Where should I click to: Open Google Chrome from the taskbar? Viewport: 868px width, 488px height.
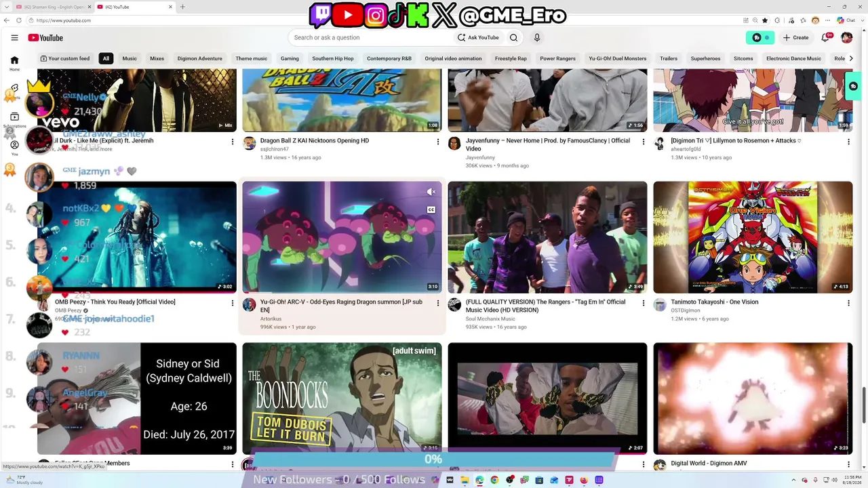coord(494,480)
